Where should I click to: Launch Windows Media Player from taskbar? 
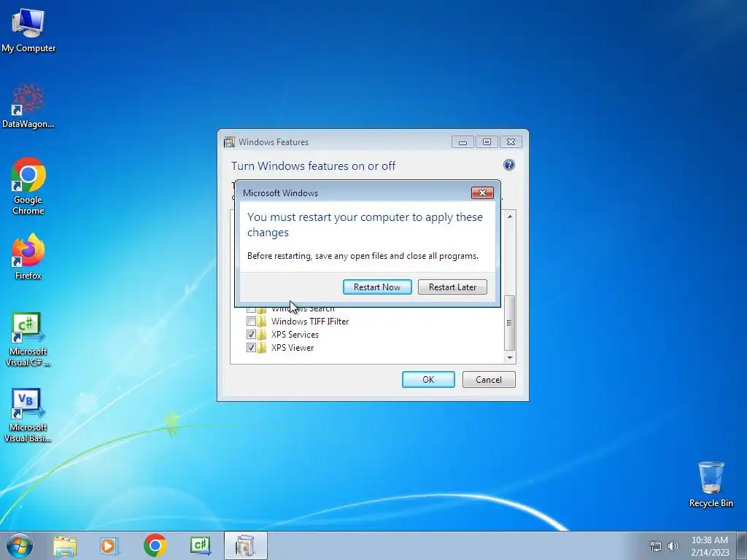click(109, 546)
